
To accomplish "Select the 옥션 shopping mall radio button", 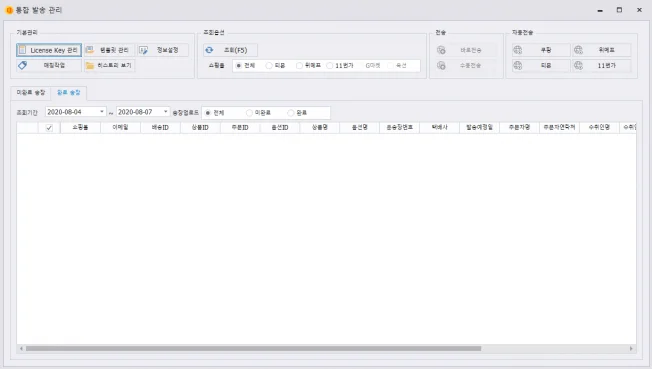I will tap(390, 66).
